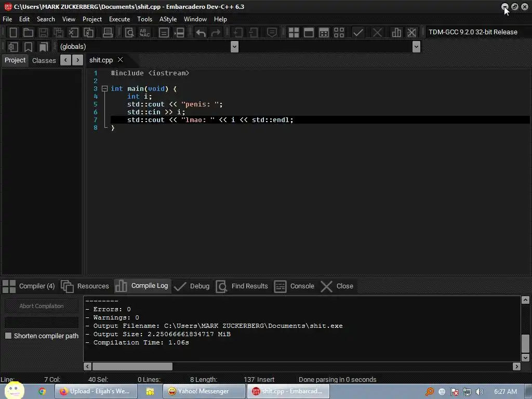Viewport: 532px width, 399px height.
Task: Start debugging checkmark icon
Action: 358,33
